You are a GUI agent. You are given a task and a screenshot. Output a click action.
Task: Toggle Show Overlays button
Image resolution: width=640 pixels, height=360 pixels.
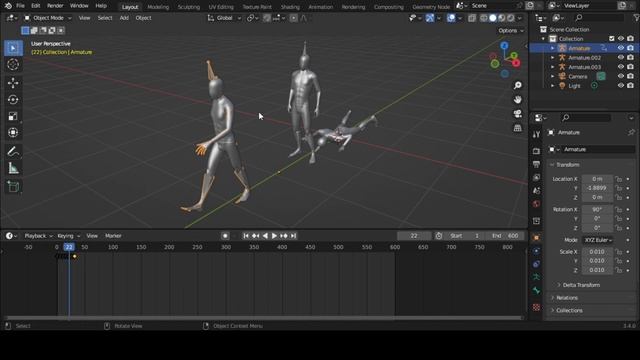[451, 18]
